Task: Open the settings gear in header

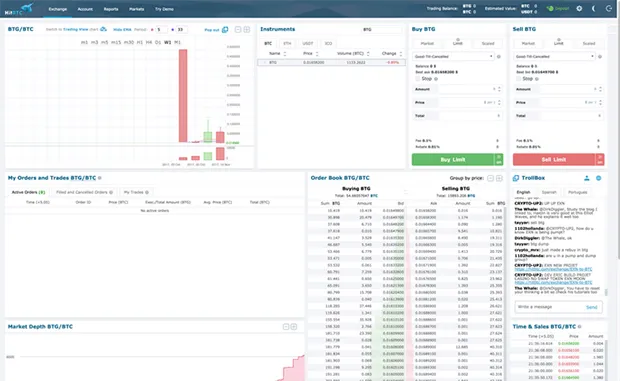Action: [579, 8]
